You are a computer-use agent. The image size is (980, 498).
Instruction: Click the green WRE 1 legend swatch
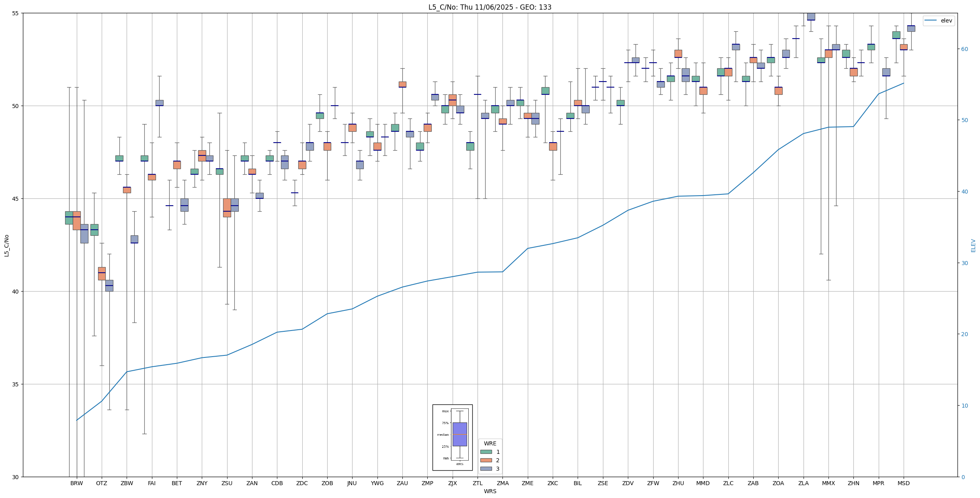tap(486, 452)
